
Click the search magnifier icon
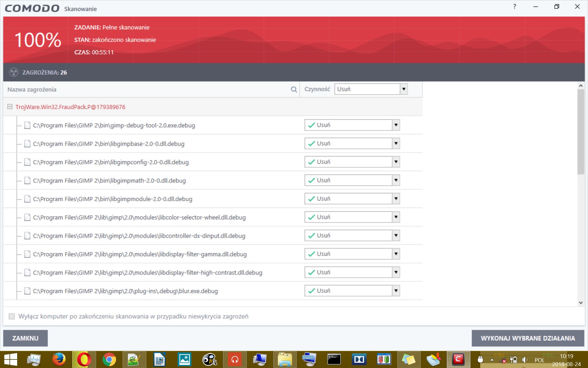click(294, 90)
